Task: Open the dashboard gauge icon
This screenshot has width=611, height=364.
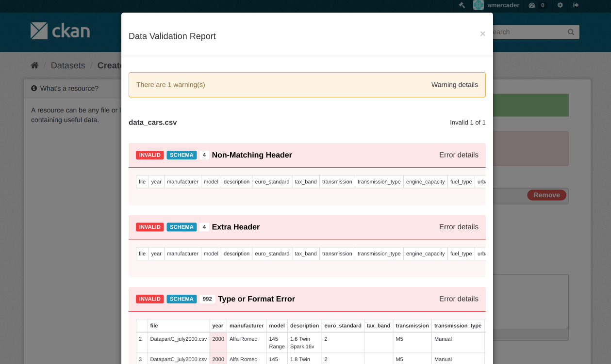Action: click(531, 5)
